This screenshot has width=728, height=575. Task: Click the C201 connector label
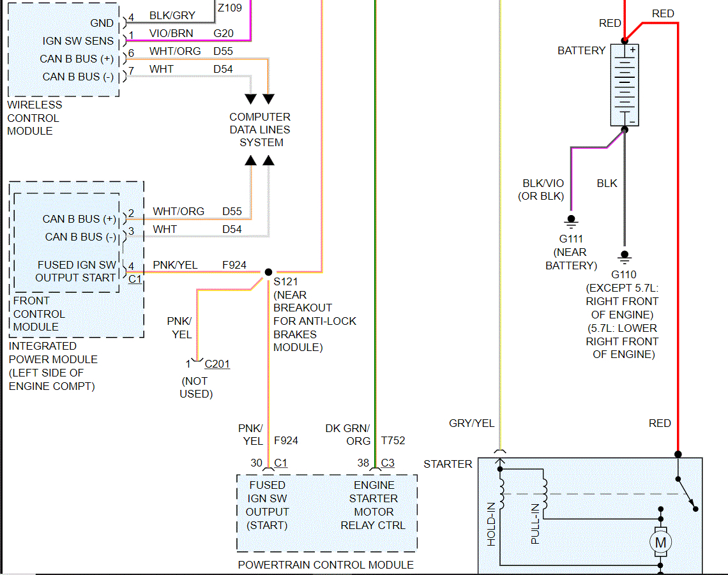[217, 364]
